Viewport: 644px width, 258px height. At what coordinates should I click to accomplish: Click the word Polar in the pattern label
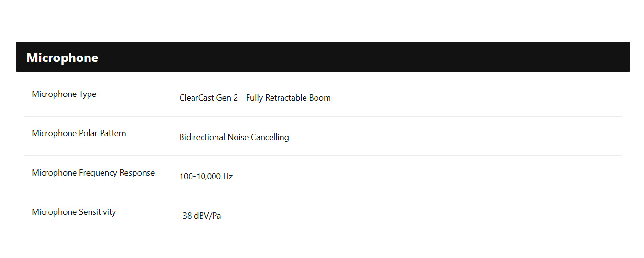[88, 133]
